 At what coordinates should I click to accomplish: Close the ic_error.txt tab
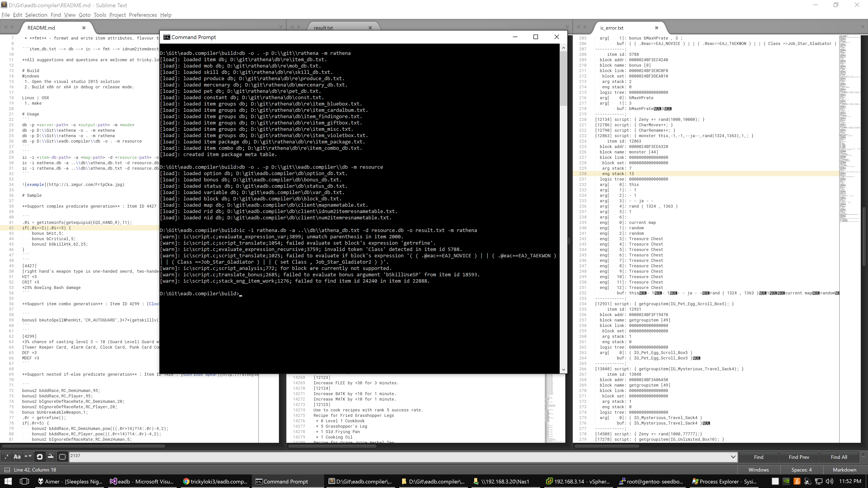coord(656,28)
